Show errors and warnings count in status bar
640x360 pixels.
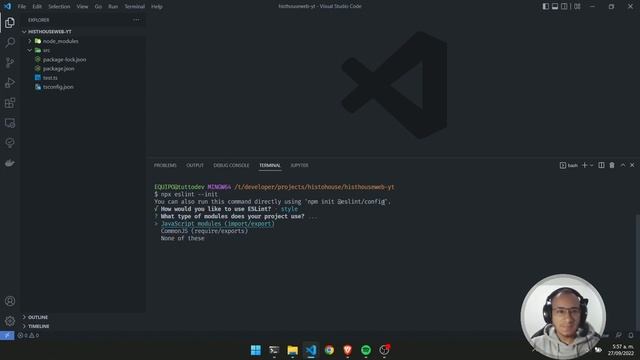pyautogui.click(x=28, y=336)
